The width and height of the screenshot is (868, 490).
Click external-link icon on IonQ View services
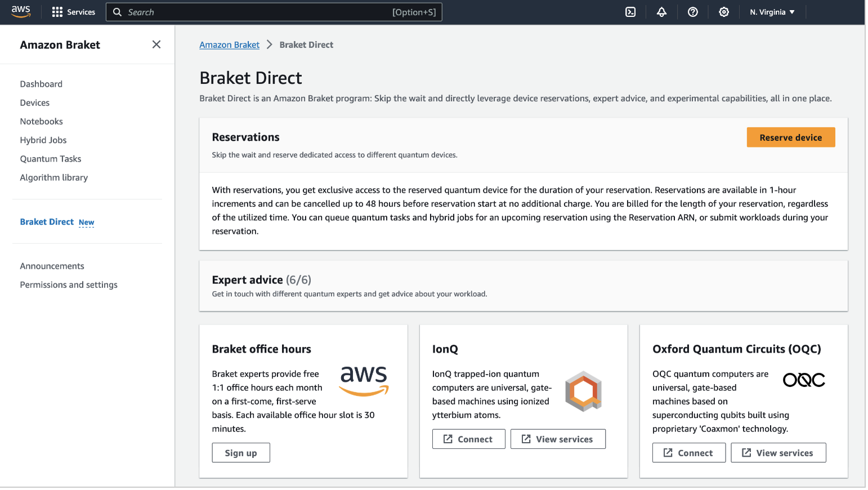pos(526,439)
